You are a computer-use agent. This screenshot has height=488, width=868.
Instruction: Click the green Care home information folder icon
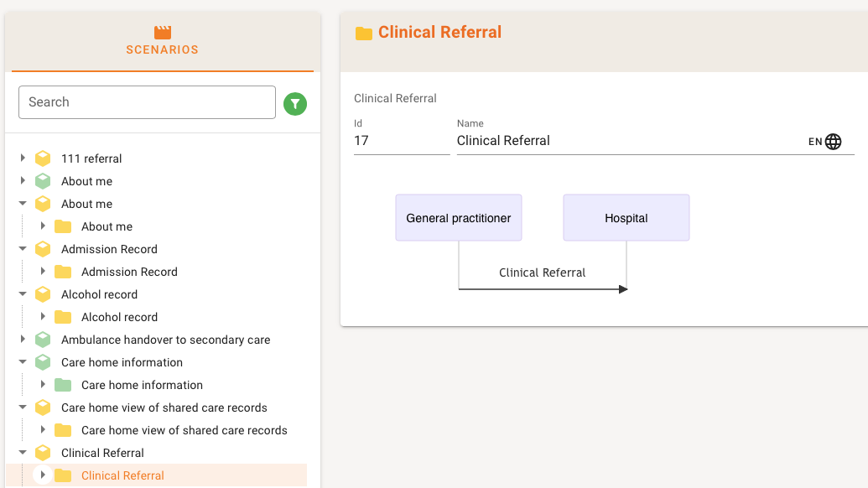[x=63, y=385]
